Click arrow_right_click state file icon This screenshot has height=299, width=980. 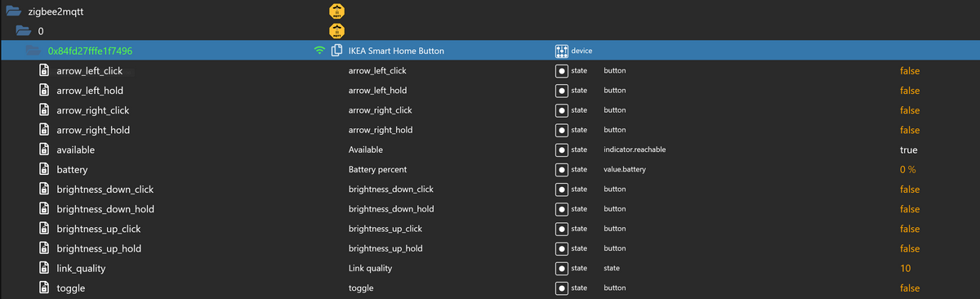(45, 110)
